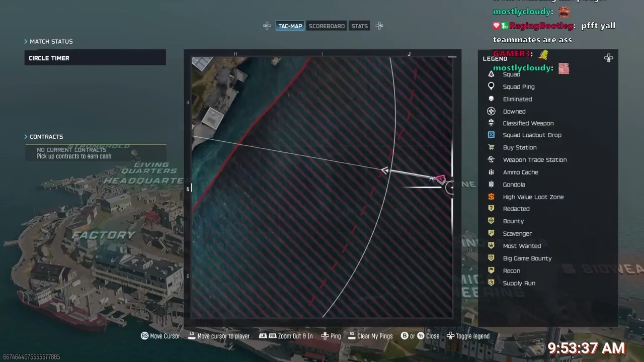
Task: Click the Move Cursor hint
Action: click(160, 336)
